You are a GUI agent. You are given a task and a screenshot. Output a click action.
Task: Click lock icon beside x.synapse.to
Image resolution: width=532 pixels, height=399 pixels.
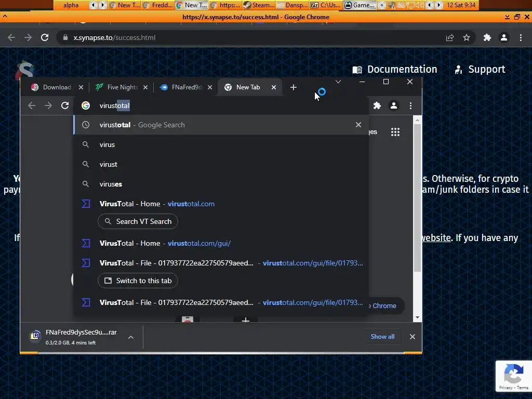tap(65, 37)
